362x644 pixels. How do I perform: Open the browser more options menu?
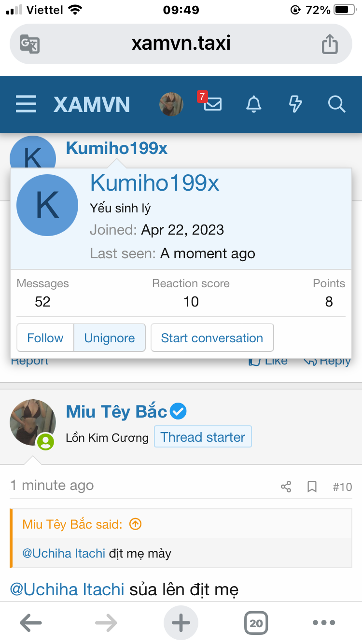[x=324, y=623]
